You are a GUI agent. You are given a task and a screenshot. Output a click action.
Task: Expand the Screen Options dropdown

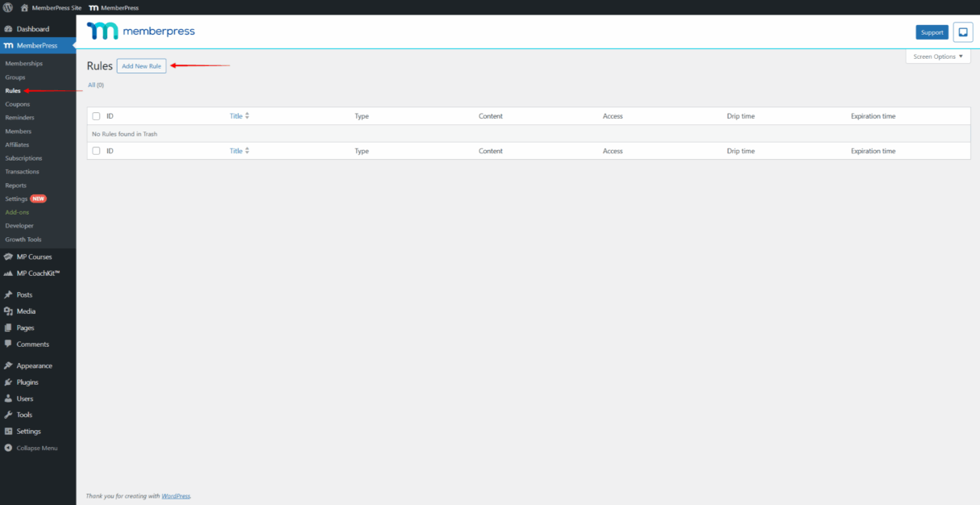[938, 56]
